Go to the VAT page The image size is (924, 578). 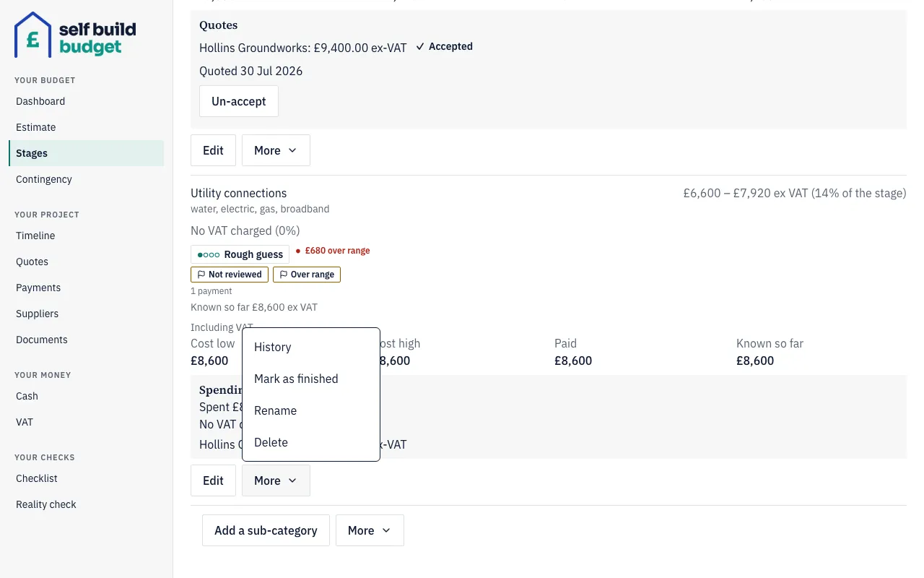pos(86,422)
